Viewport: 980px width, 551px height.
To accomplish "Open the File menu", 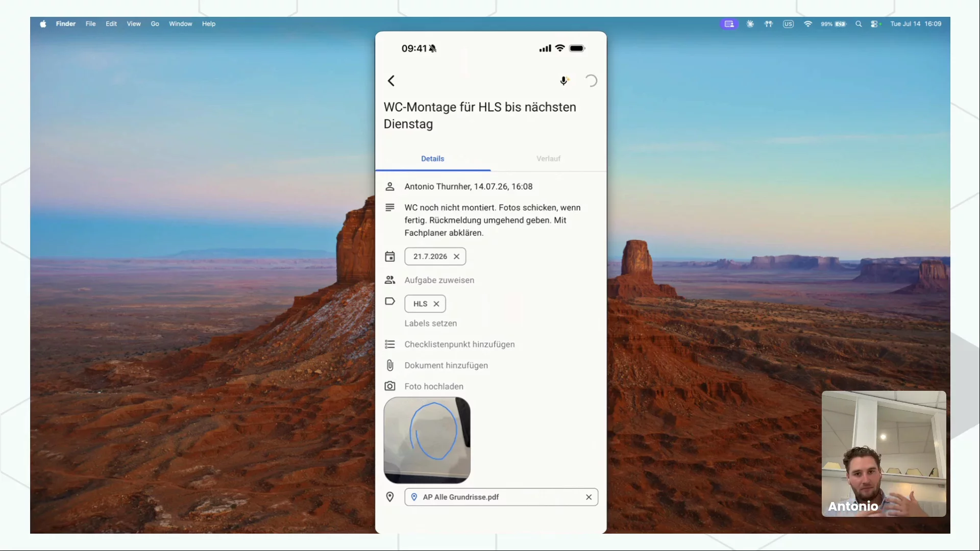I will tap(91, 24).
